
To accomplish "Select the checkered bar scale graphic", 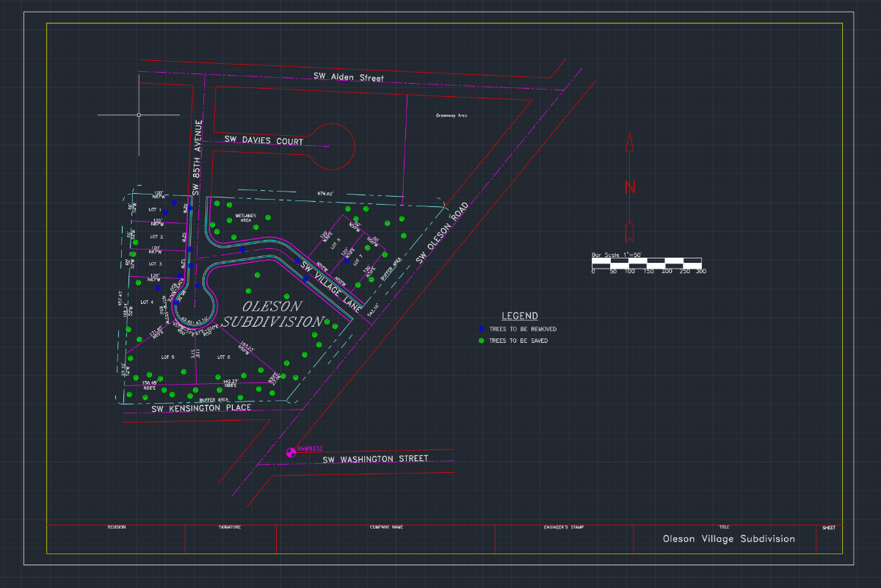I will tap(647, 262).
